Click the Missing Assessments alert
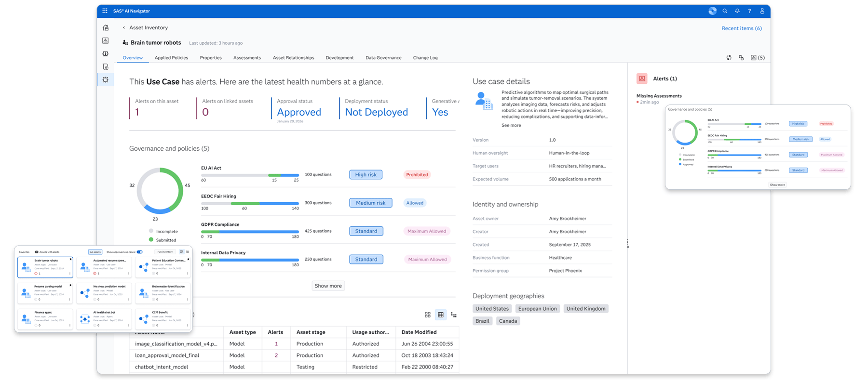This screenshot has width=868, height=380. [659, 96]
